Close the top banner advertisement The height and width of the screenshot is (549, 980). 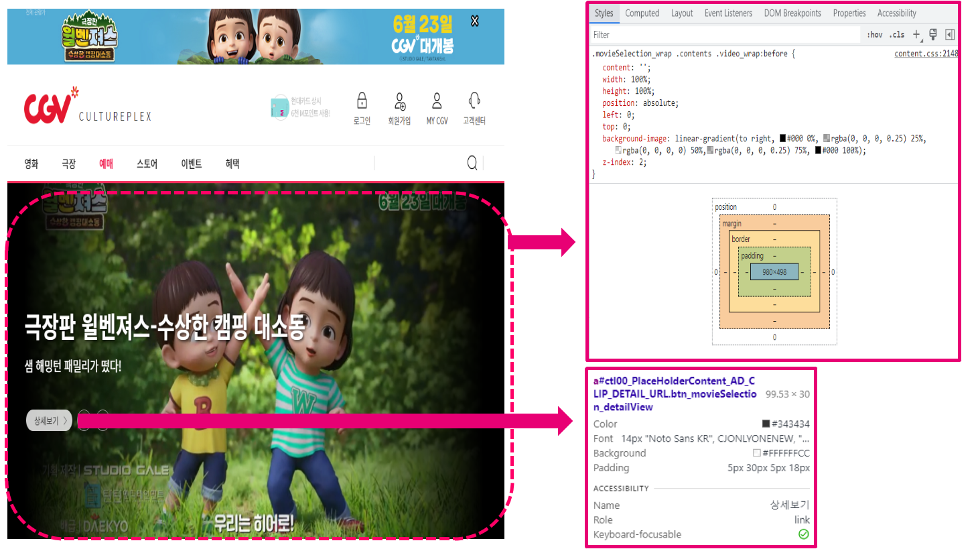coord(475,21)
